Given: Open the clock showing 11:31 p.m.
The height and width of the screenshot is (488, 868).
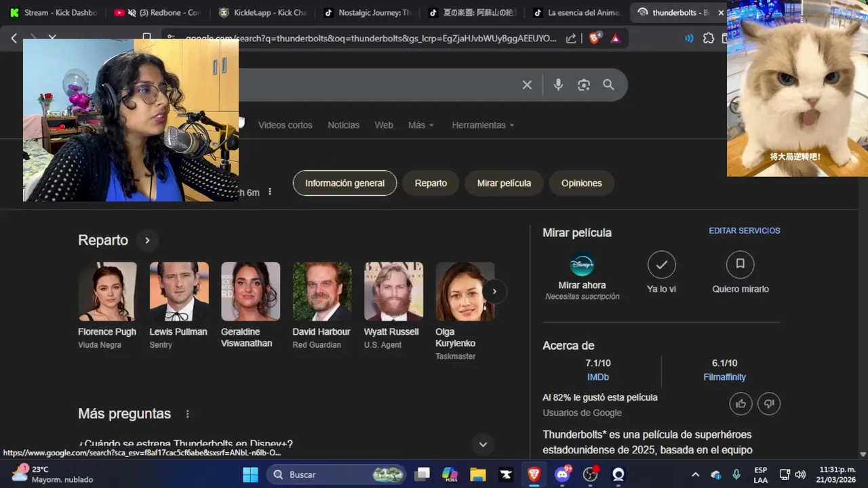Looking at the screenshot, I should pos(837,474).
